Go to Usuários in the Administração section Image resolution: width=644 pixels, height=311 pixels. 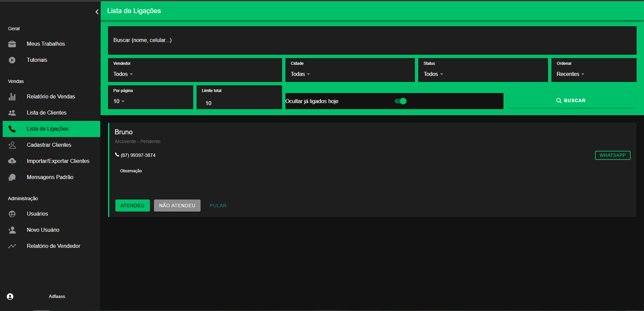[x=37, y=214]
